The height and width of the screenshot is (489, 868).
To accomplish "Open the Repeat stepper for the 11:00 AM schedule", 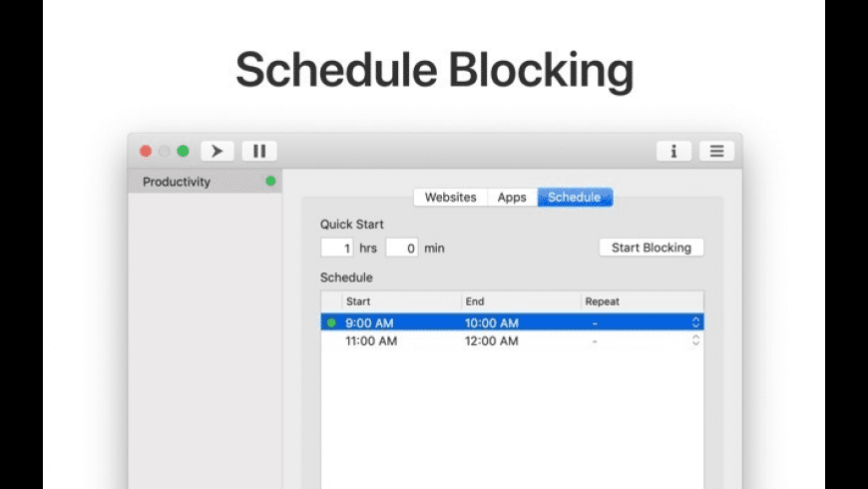I will [x=695, y=340].
